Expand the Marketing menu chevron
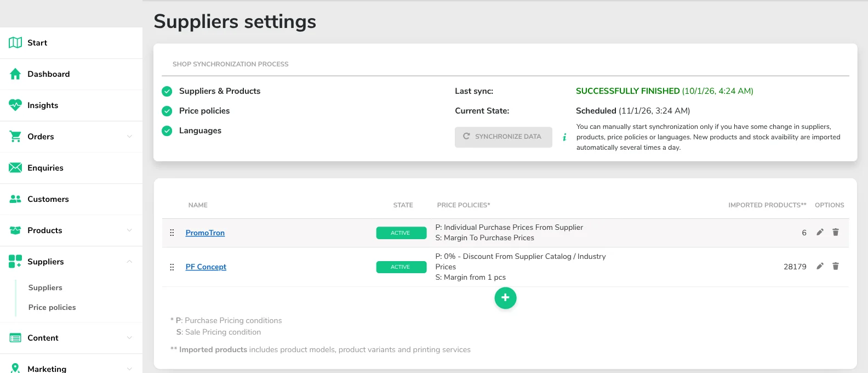 (129, 369)
